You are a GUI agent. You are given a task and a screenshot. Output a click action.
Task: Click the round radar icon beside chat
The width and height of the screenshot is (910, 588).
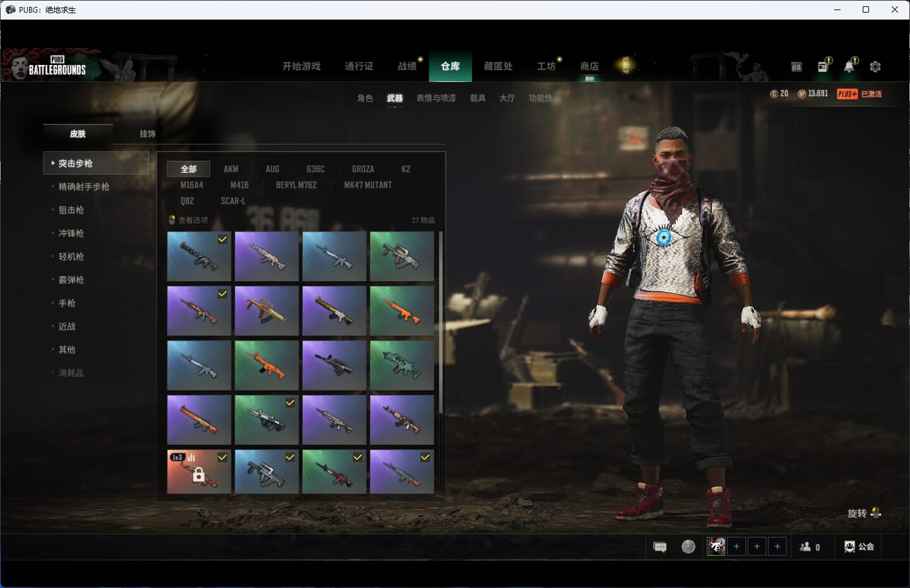[x=688, y=546]
